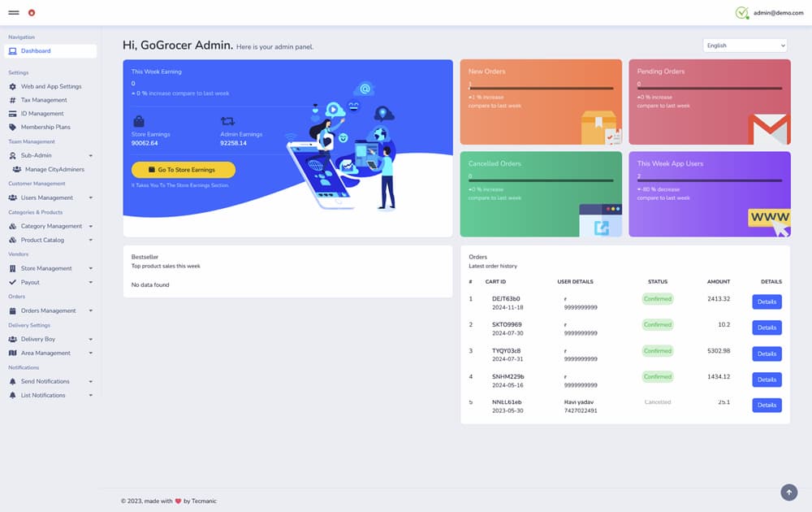This screenshot has width=812, height=512.
Task: Open the Dashboard menu item
Action: pos(50,50)
